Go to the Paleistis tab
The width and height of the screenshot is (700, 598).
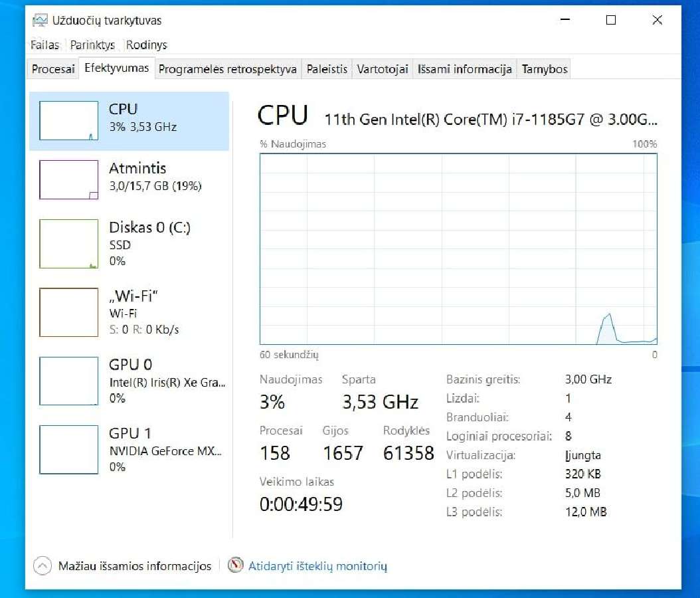click(327, 69)
